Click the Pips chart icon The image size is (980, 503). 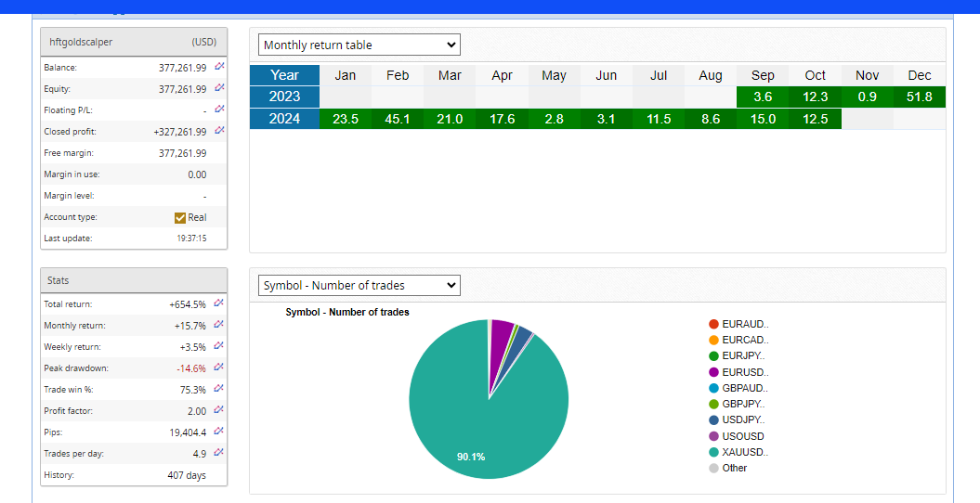tap(219, 432)
